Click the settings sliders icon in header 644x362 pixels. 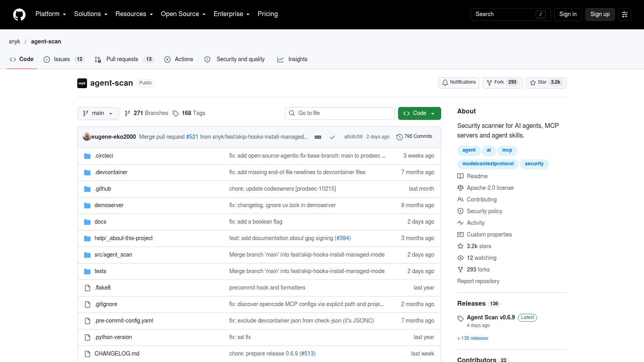(x=625, y=14)
